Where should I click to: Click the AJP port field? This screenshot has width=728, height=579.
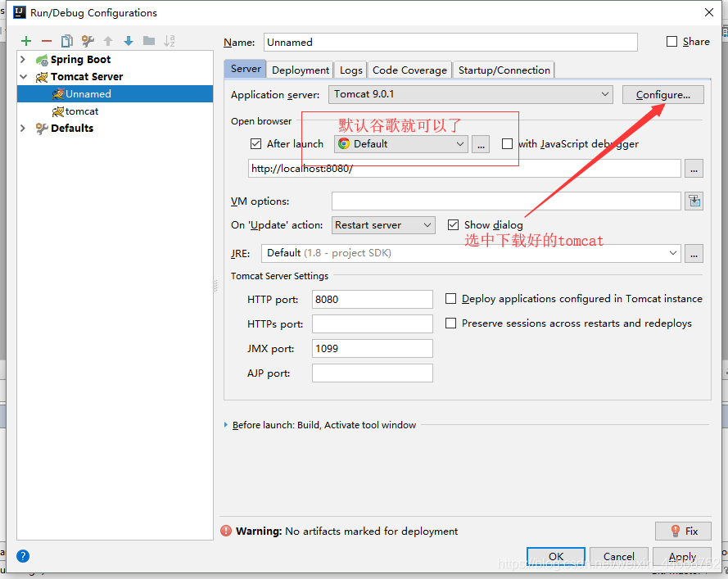pos(373,373)
